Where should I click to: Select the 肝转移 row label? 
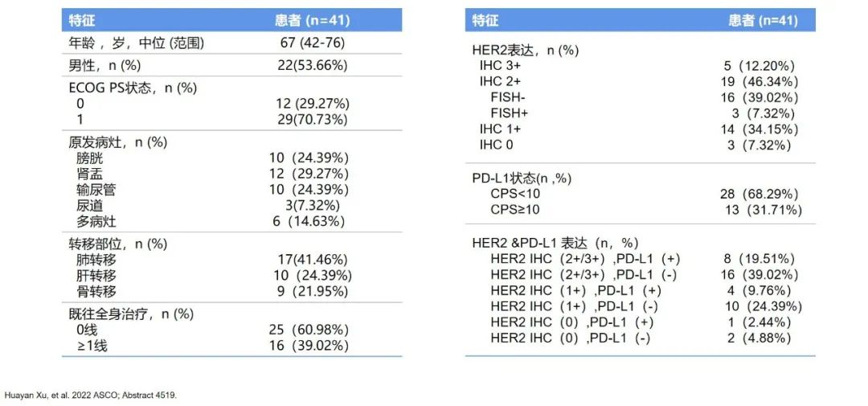[96, 275]
